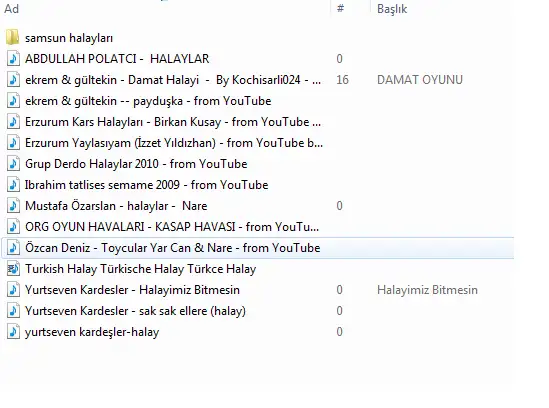
Task: Select Yurtseven Kardesler - Halayimiz Bitmesin file name
Action: pos(132,290)
